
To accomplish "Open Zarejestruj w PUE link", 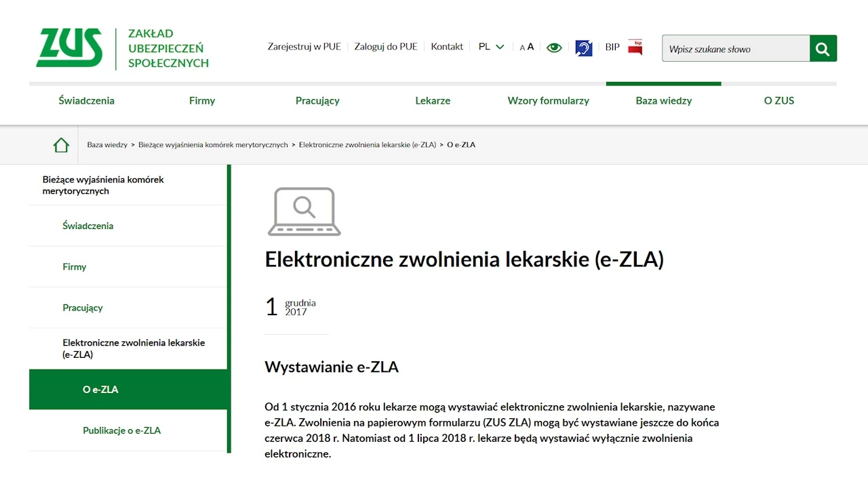I will [x=304, y=47].
